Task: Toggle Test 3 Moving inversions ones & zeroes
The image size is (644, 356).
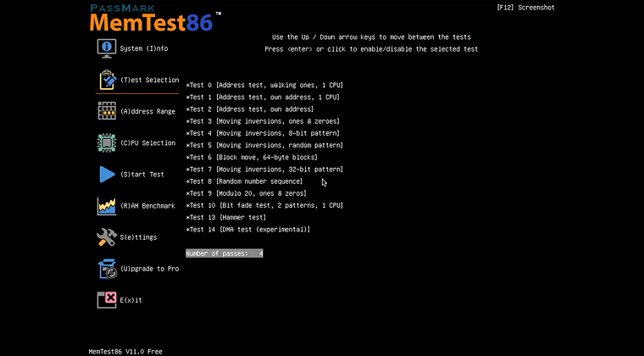Action: [x=263, y=121]
